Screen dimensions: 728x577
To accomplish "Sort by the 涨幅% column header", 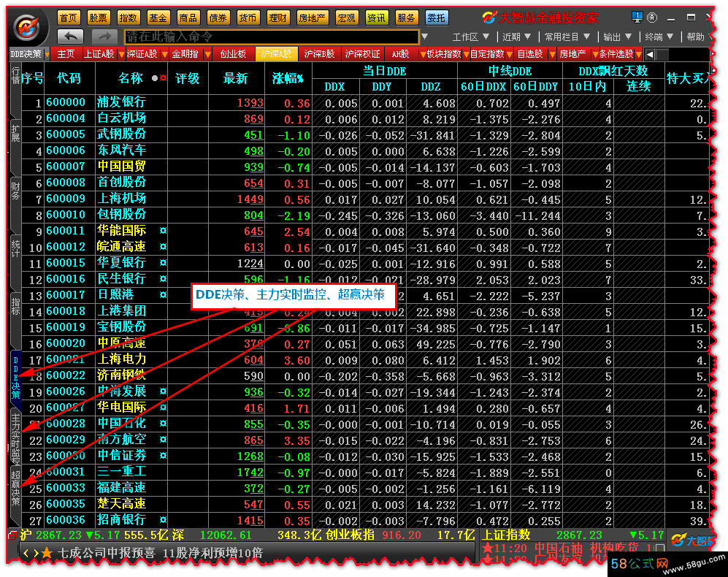I will 288,78.
